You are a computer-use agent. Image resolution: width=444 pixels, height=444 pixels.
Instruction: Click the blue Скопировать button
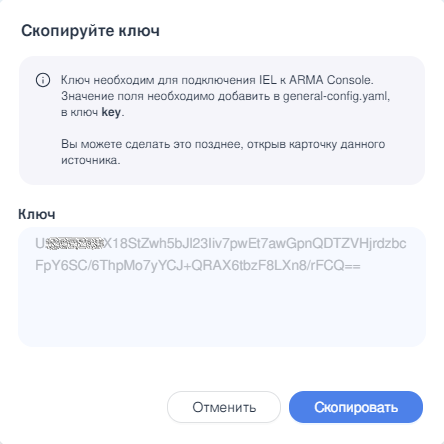coord(356,407)
